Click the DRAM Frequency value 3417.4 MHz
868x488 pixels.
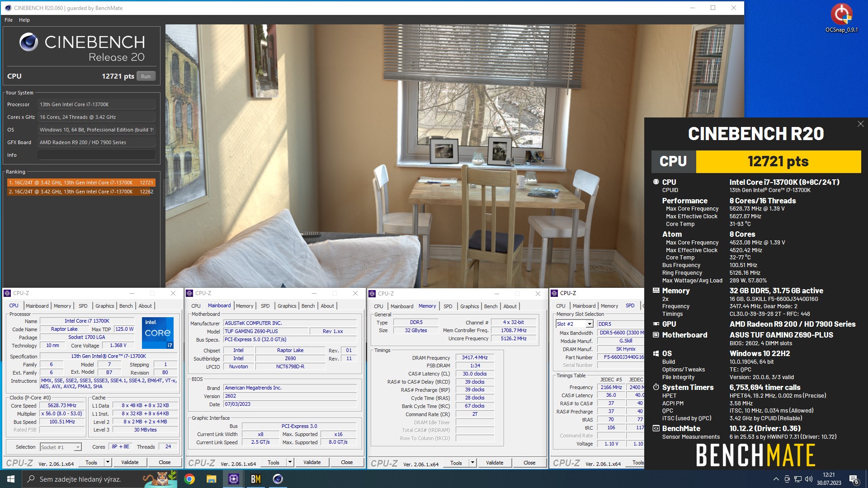[475, 357]
